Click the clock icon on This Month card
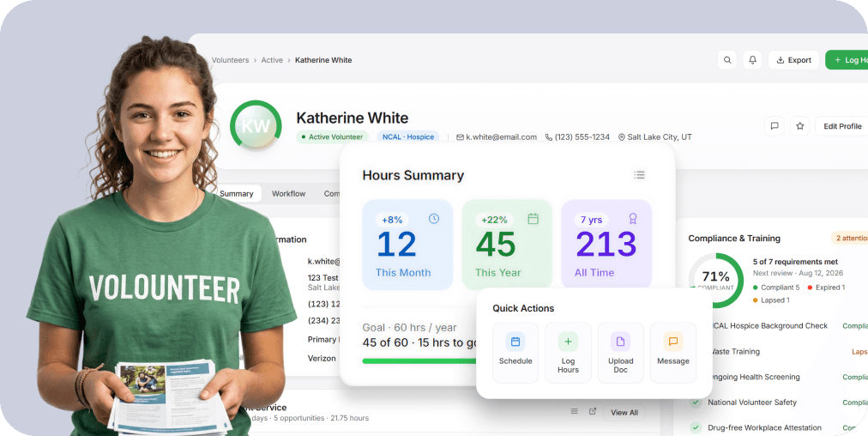The width and height of the screenshot is (868, 436). pos(434,219)
